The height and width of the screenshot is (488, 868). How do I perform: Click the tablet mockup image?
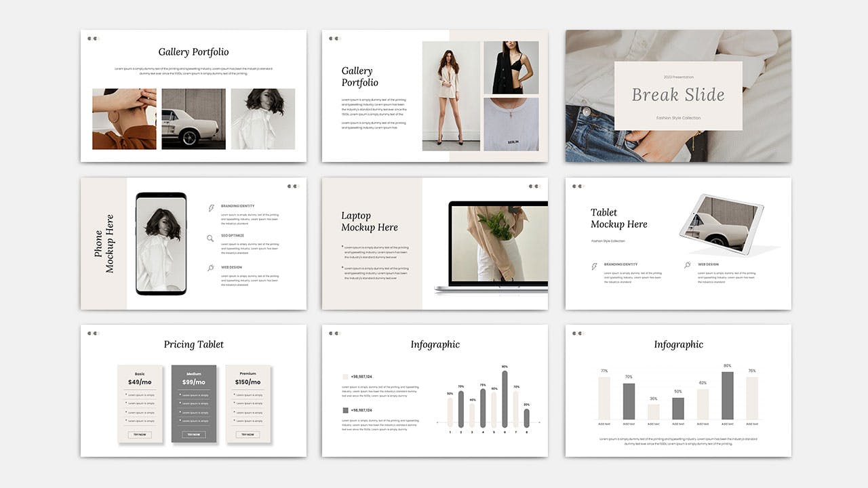(x=722, y=224)
